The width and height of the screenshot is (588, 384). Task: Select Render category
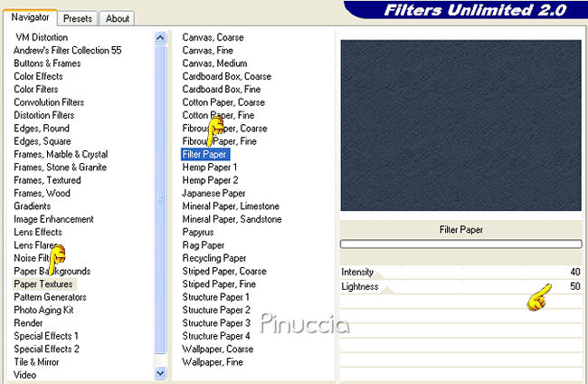28,322
